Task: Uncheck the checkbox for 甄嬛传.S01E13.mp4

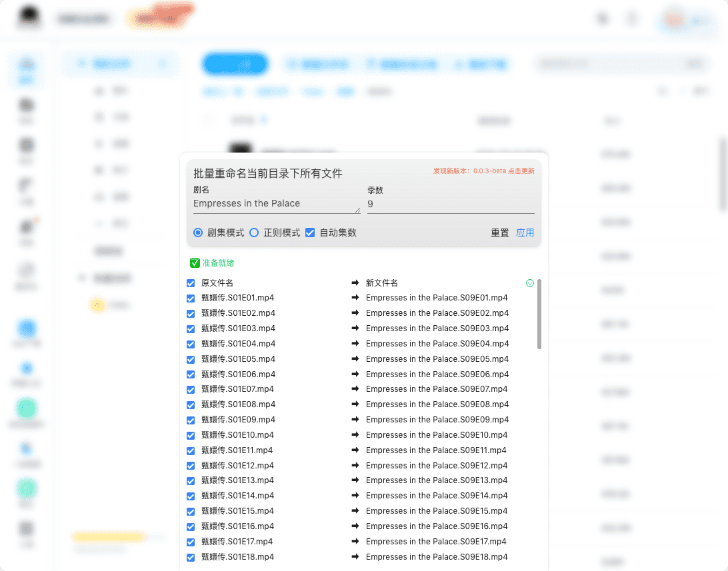Action: (191, 481)
